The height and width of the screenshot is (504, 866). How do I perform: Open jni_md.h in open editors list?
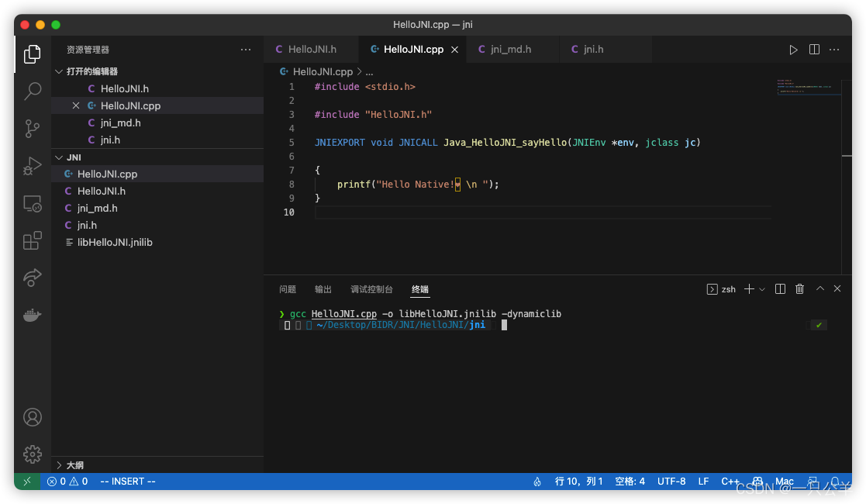(157, 123)
